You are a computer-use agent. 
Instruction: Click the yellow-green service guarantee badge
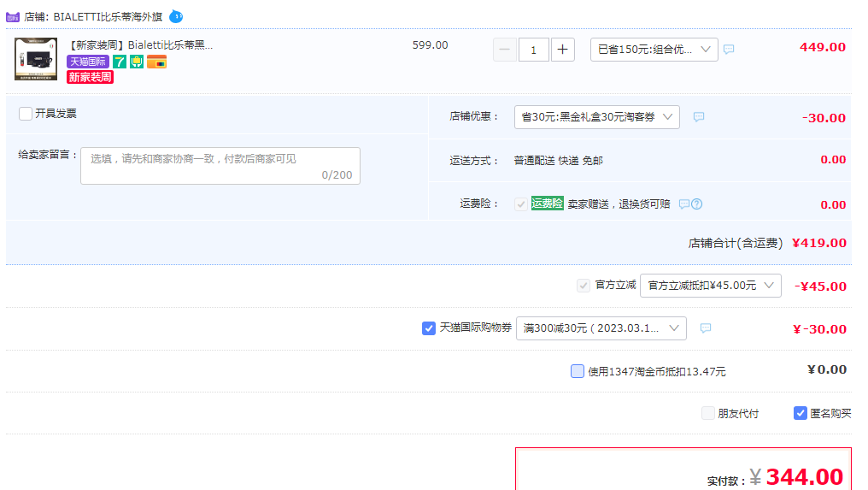(137, 62)
